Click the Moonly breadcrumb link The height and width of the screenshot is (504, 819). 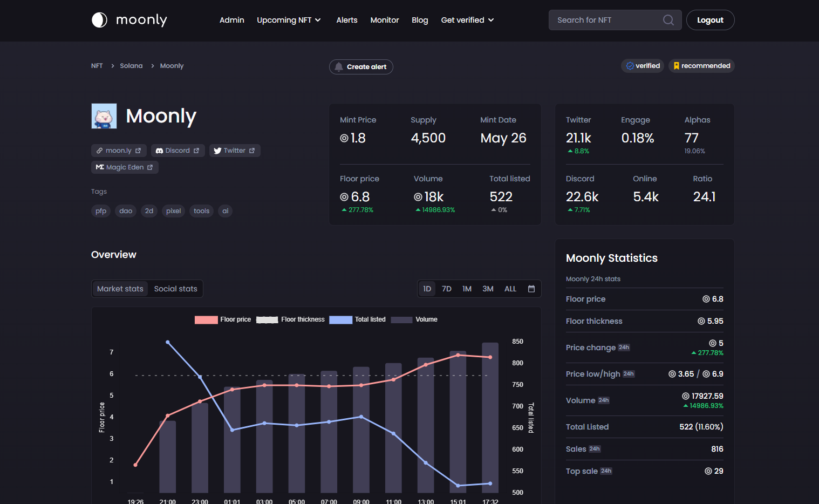click(x=172, y=66)
